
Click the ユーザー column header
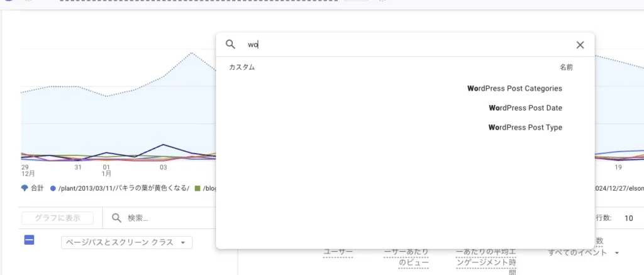[338, 252]
